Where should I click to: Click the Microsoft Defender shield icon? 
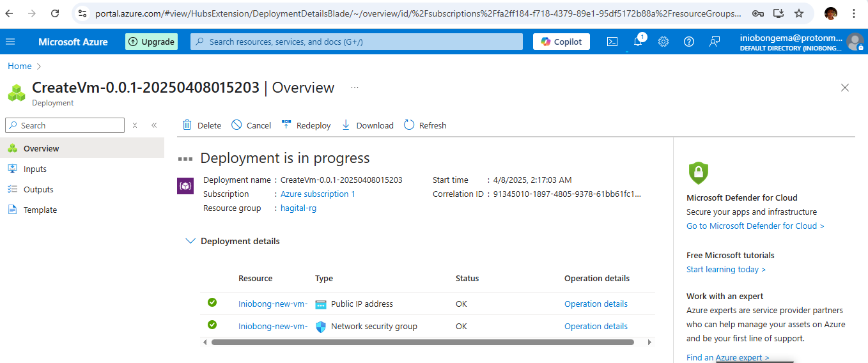pyautogui.click(x=698, y=173)
